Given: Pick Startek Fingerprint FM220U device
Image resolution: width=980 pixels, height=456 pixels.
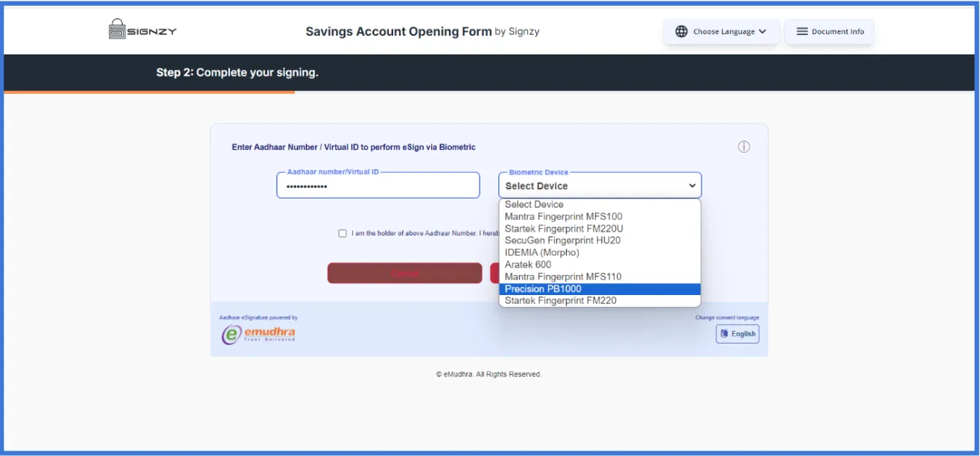Looking at the screenshot, I should 600,229.
